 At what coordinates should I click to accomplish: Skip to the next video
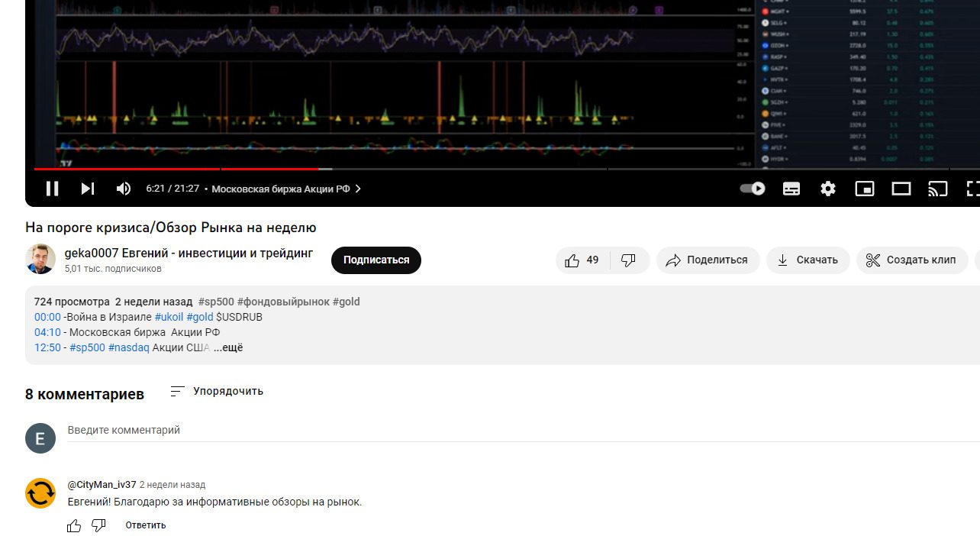tap(87, 189)
